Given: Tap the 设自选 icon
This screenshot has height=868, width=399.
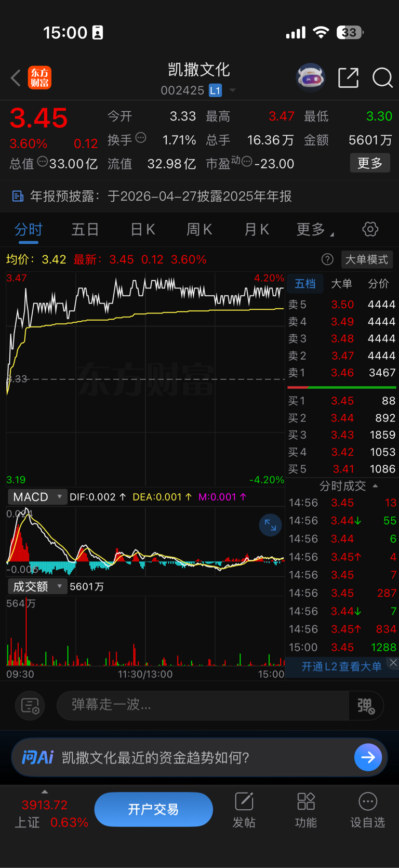Looking at the screenshot, I should click(x=368, y=801).
